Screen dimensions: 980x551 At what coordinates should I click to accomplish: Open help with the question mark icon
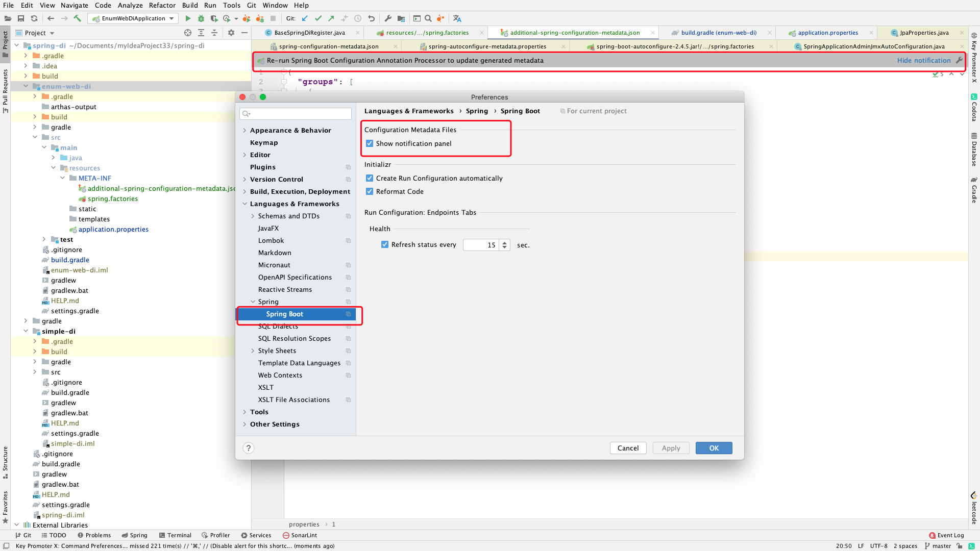(249, 448)
